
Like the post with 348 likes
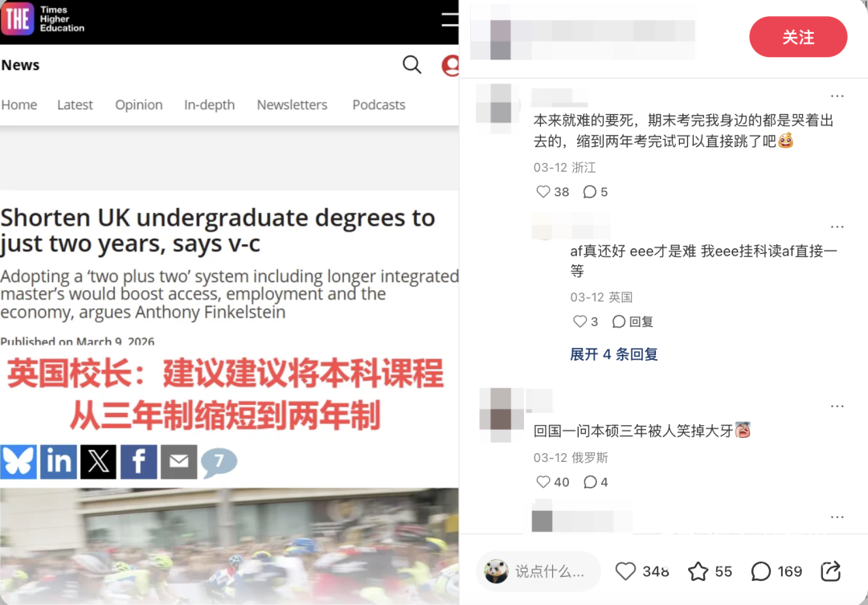625,571
